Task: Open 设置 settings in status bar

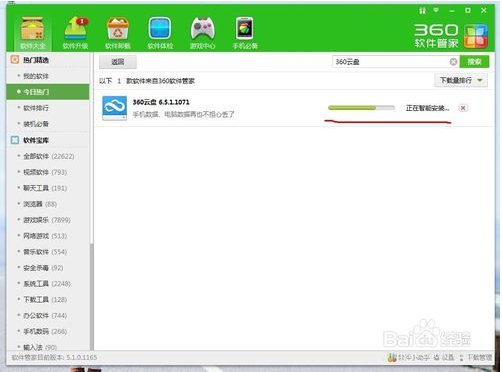Action: click(444, 358)
